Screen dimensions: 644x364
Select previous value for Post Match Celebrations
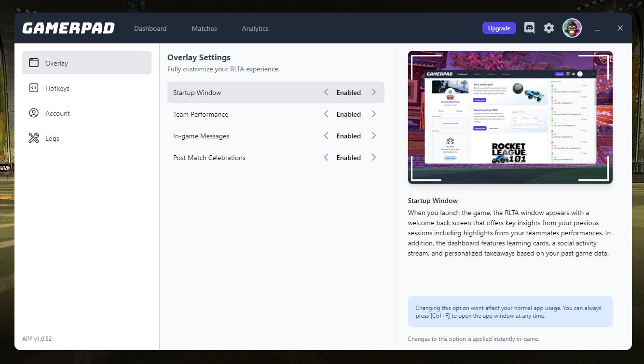326,157
